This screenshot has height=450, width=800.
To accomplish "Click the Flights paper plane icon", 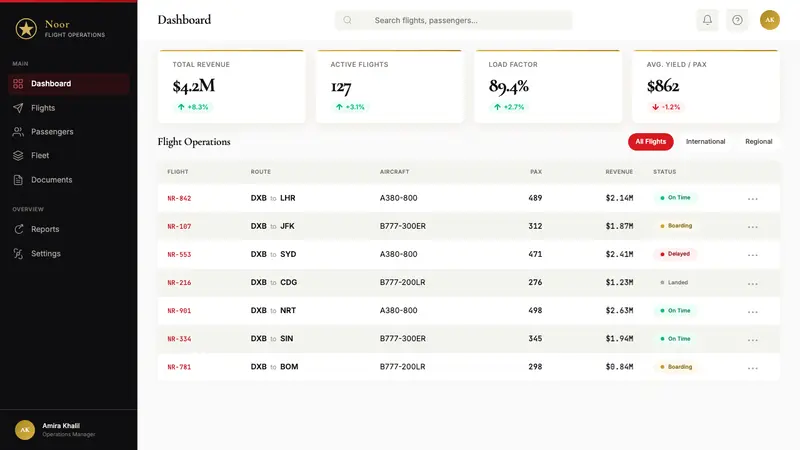I will [18, 108].
